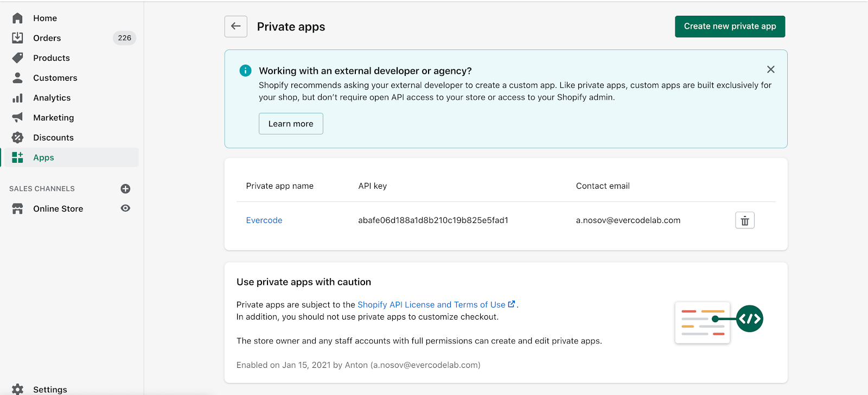Viewport: 868px width, 395px height.
Task: Open Online Store sales channel
Action: click(x=58, y=209)
